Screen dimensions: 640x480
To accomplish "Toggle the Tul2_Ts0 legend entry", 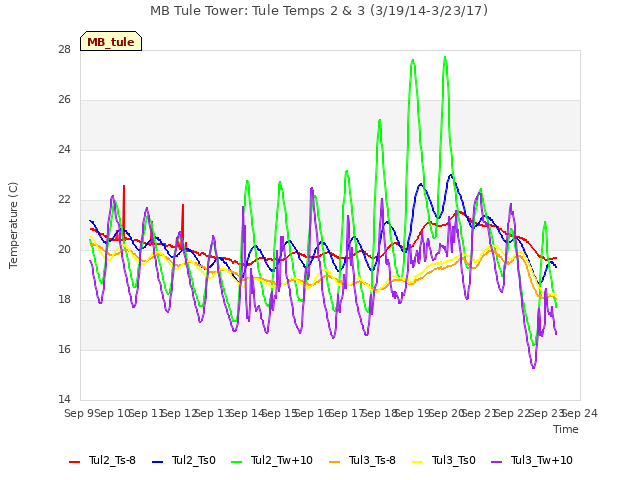I will pyautogui.click(x=184, y=460).
